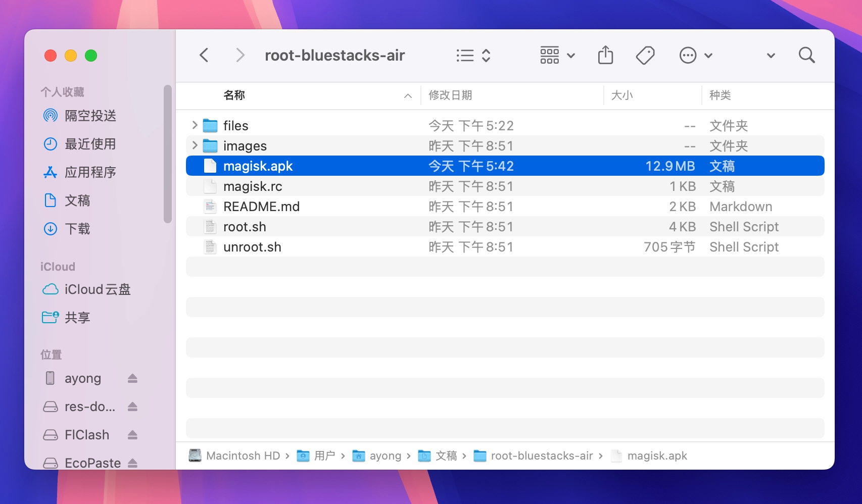This screenshot has height=504, width=862.
Task: Click the magisk.apk file icon
Action: click(x=210, y=166)
